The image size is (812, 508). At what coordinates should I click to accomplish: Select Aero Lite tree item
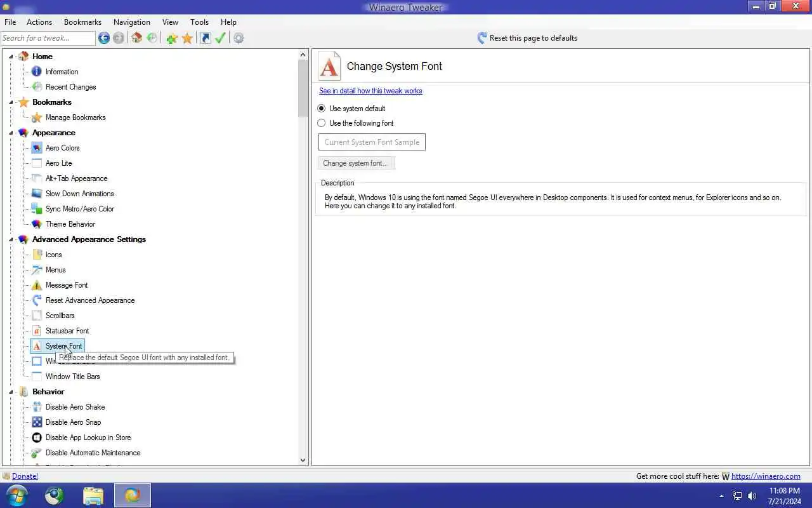tap(58, 163)
